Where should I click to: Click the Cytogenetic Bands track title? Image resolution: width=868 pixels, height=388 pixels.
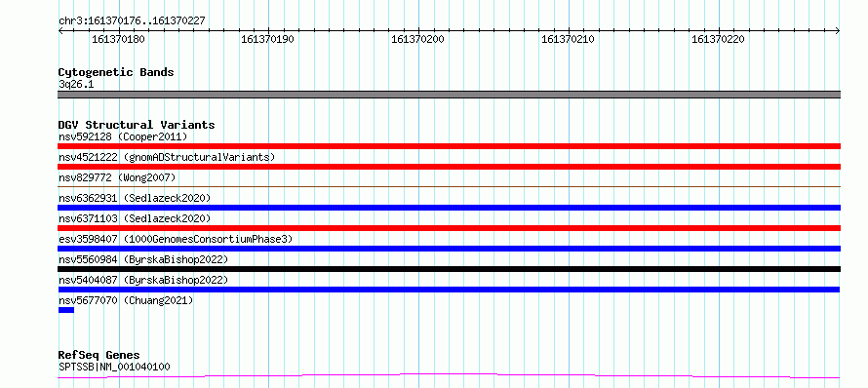click(x=116, y=72)
